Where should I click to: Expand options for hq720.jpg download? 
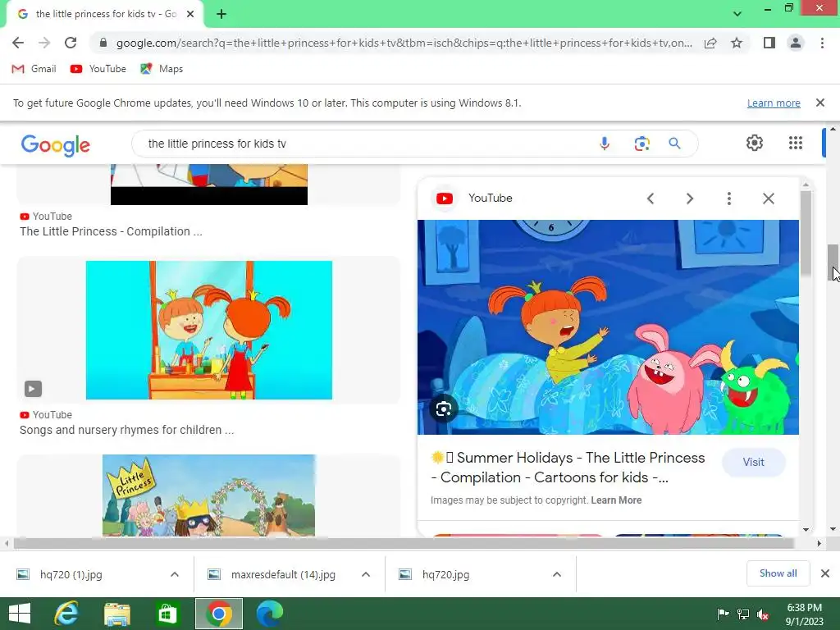pos(557,574)
